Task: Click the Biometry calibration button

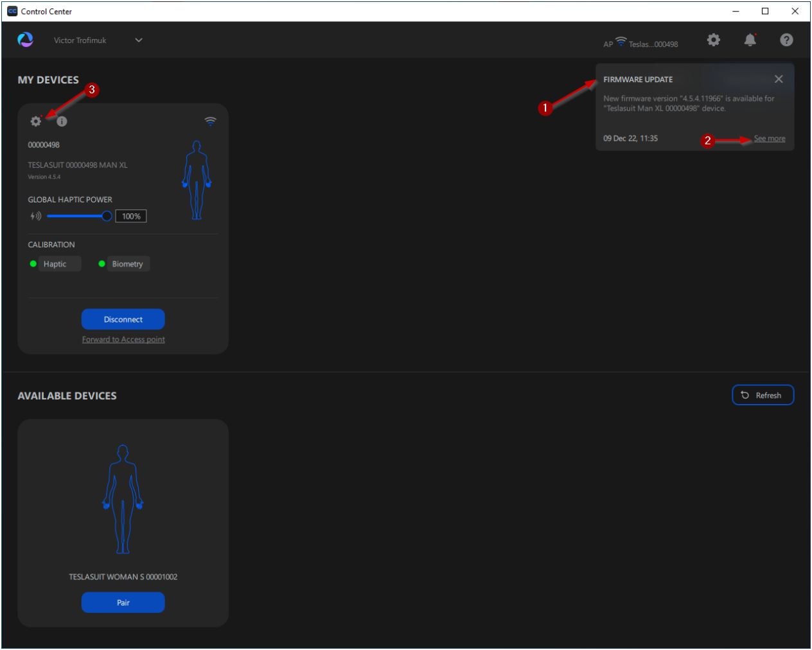Action: click(128, 264)
